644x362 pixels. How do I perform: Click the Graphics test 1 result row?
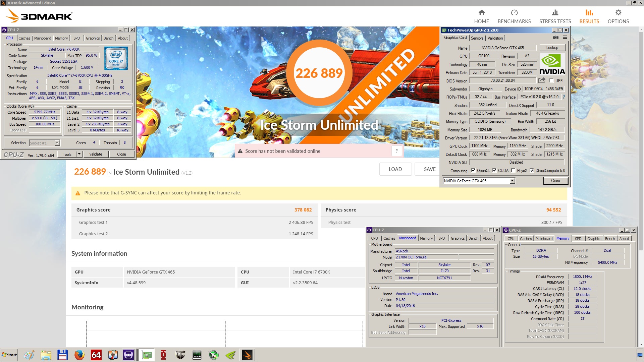(x=195, y=222)
